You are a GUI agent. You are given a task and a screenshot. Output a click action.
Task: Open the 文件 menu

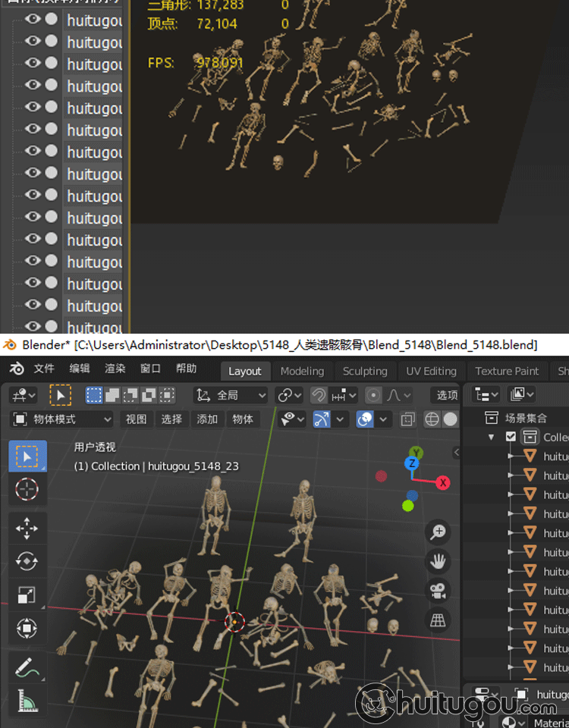pos(44,369)
